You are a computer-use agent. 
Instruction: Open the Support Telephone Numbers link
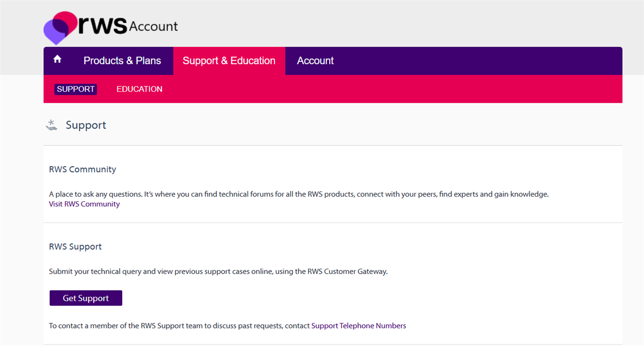pos(358,326)
